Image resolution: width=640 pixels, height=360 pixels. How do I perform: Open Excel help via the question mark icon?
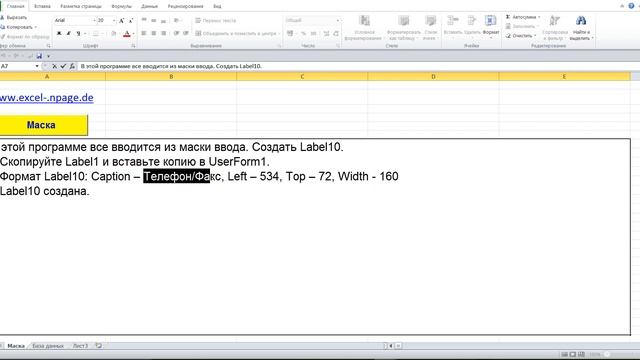(631, 6)
